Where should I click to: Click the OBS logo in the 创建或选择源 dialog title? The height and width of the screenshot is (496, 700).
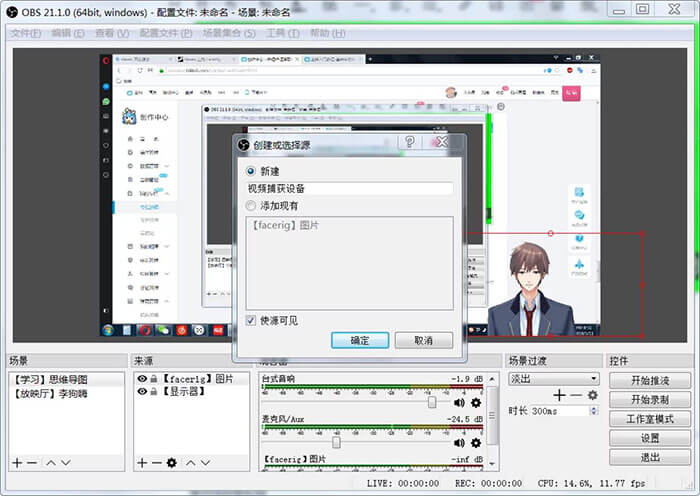pos(243,145)
